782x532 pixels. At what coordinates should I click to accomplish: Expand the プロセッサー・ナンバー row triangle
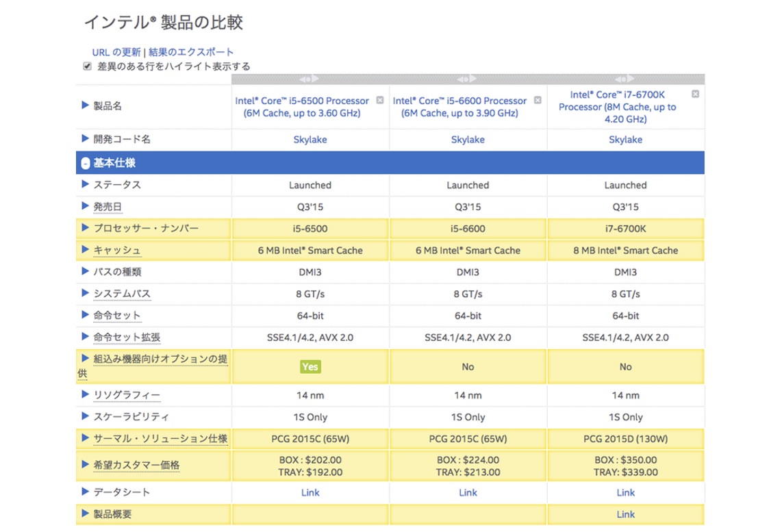point(86,227)
